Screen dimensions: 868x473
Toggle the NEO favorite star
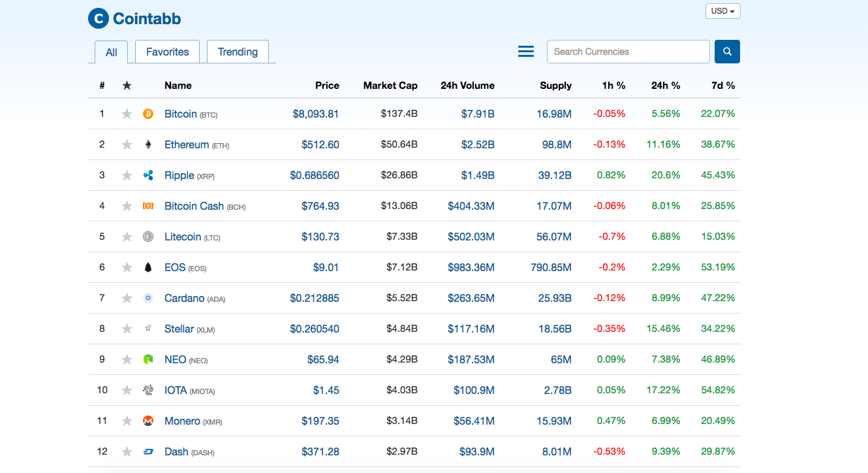127,359
